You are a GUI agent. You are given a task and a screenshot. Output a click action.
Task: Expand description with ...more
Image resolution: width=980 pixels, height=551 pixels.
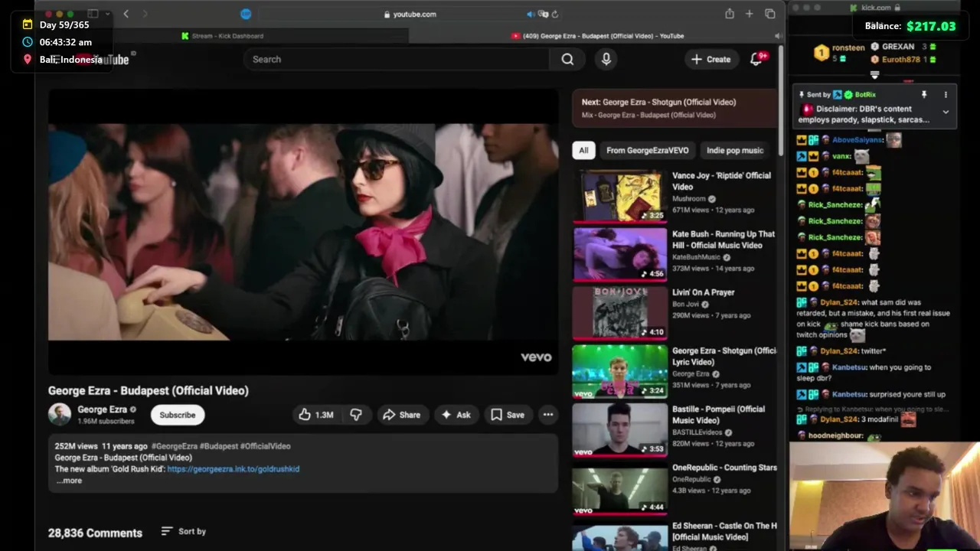[68, 481]
